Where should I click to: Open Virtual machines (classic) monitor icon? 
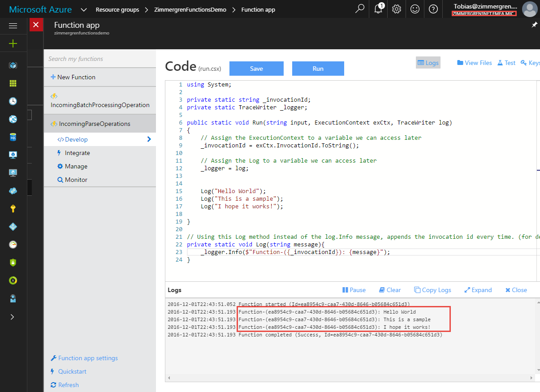pos(13,155)
